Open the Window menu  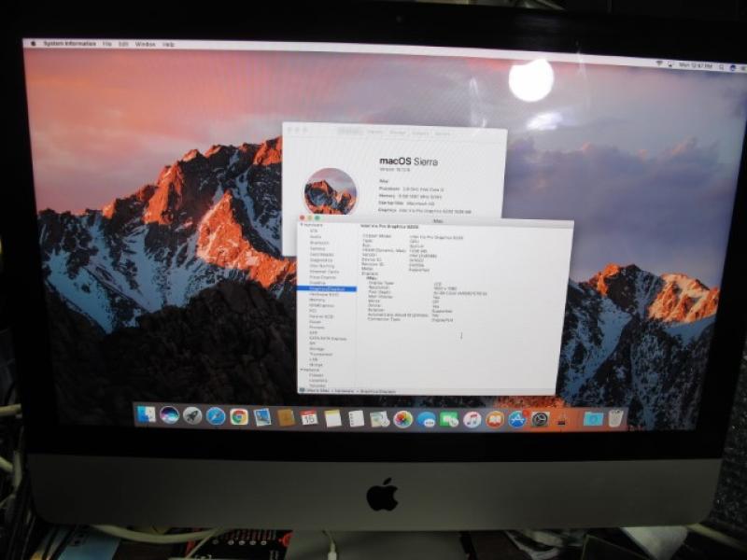point(146,44)
